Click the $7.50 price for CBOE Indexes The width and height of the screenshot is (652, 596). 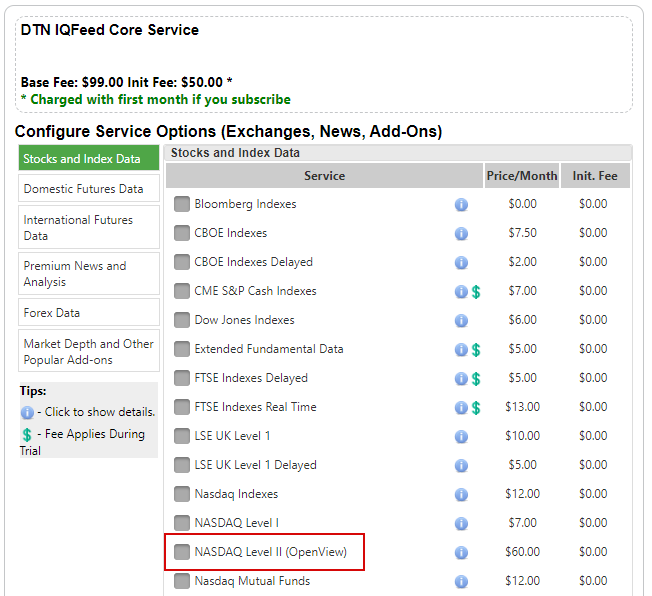(522, 233)
